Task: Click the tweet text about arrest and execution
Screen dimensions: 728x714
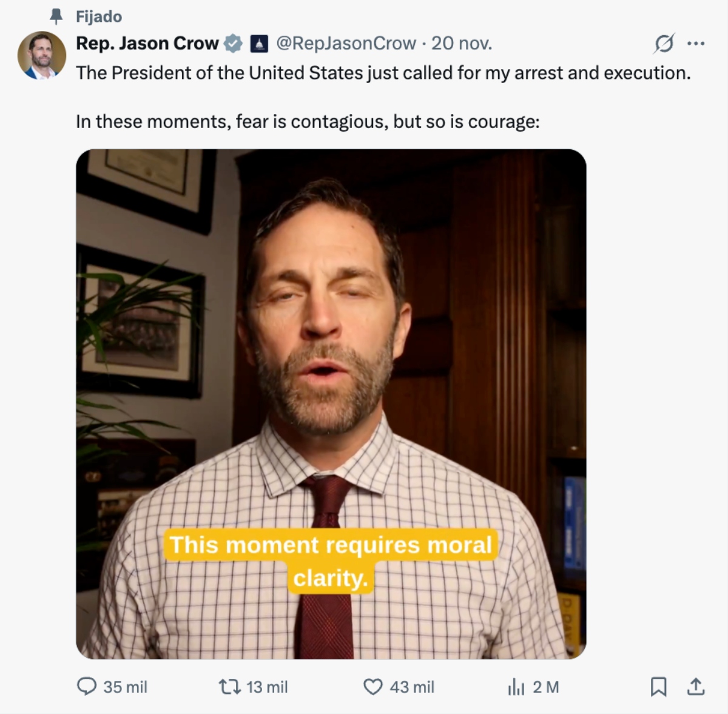Action: point(383,73)
